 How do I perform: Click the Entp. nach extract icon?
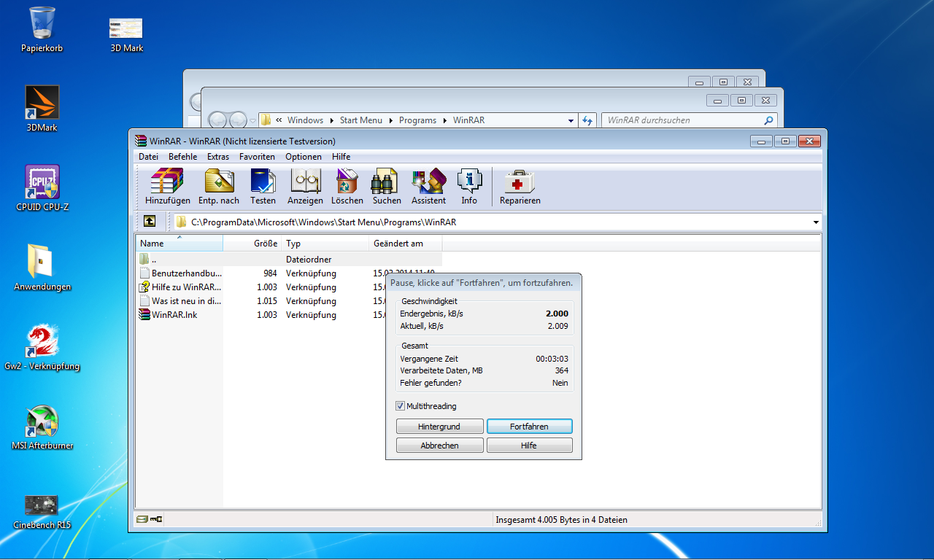coord(219,187)
